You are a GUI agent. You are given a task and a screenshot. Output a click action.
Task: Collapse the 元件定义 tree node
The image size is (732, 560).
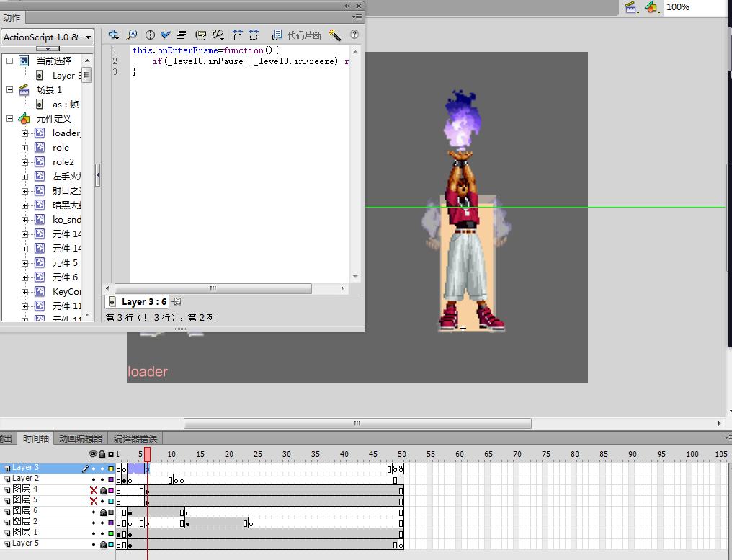(10, 119)
